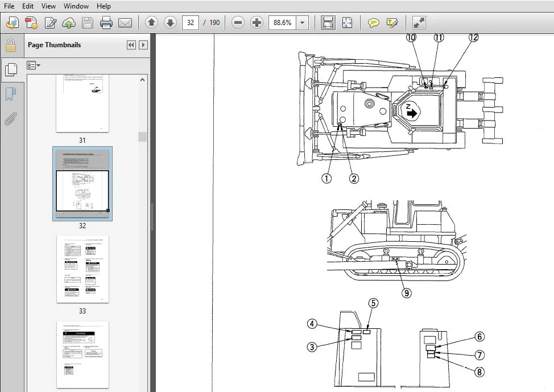
Task: Select page 31 thumbnail
Action: click(82, 103)
